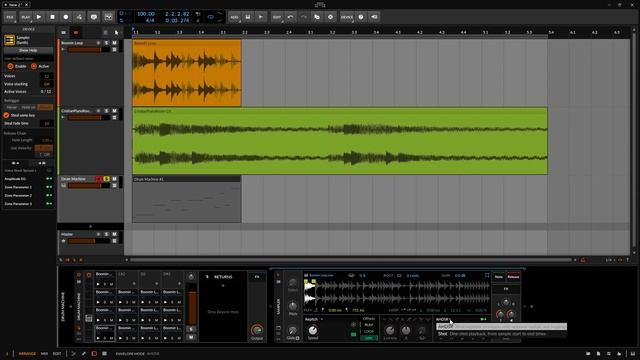Click the Solo button on Drum Machine track
This screenshot has width=640, height=360.
(107, 179)
